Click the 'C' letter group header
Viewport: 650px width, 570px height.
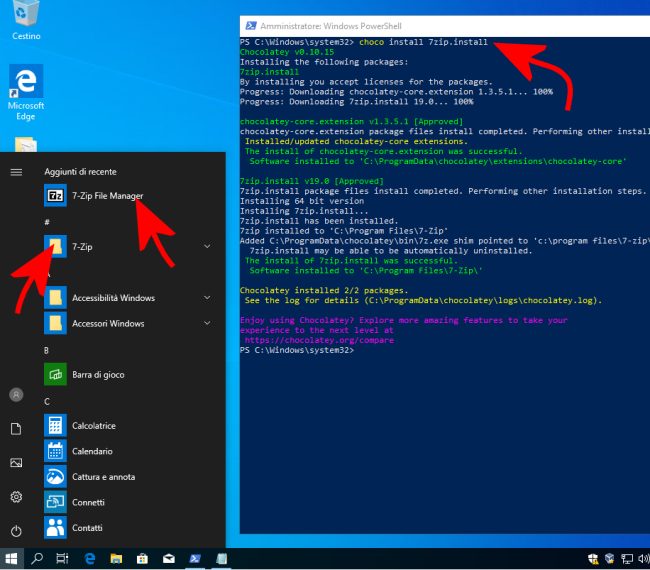pyautogui.click(x=47, y=401)
